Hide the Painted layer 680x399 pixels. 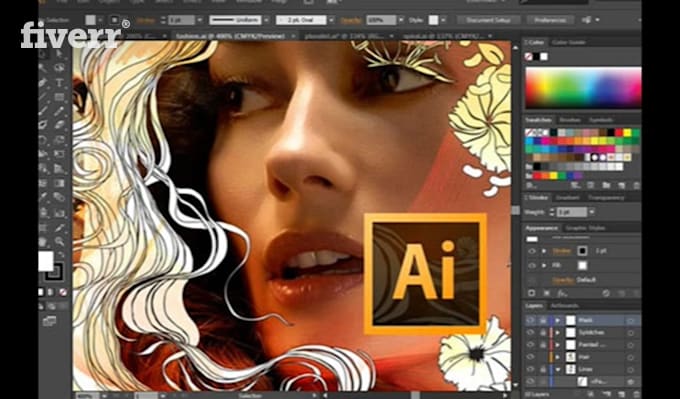(x=531, y=345)
